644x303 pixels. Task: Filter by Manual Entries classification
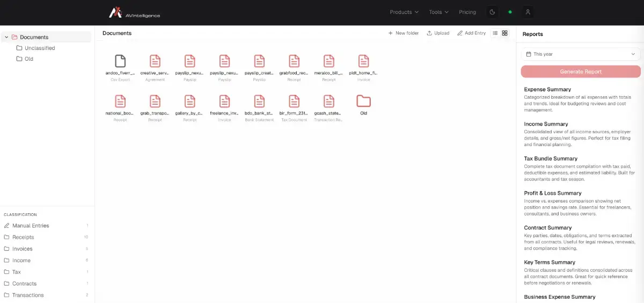pyautogui.click(x=46, y=226)
